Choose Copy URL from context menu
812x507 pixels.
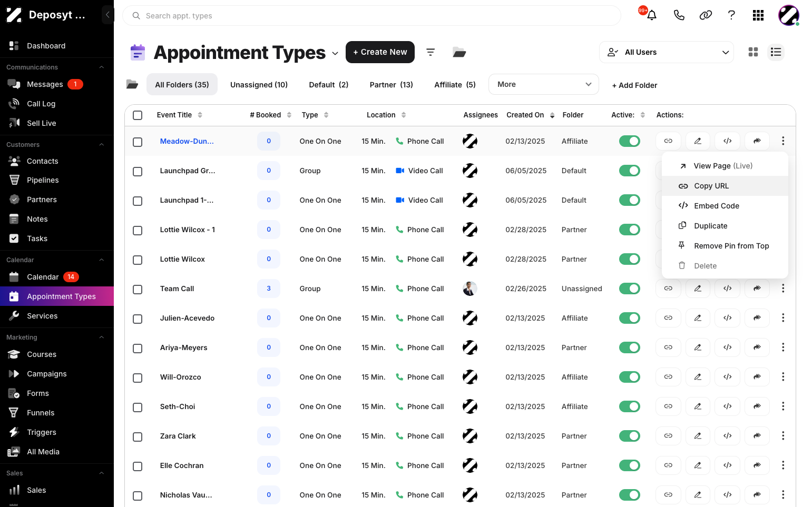[725, 186]
